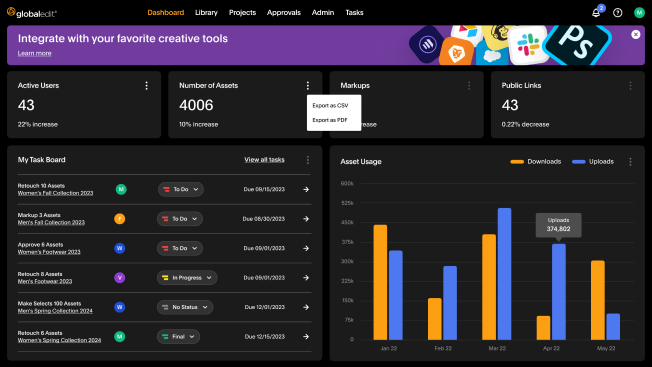Open Asset Usage chart options menu
Viewport: 652px width, 367px height.
coord(630,162)
